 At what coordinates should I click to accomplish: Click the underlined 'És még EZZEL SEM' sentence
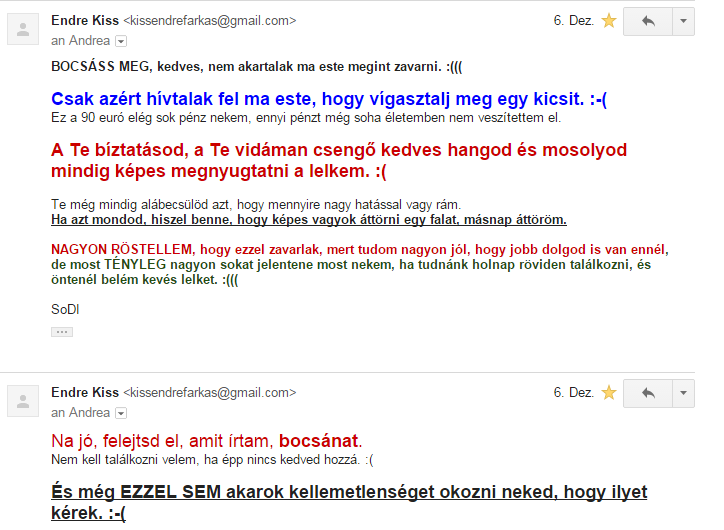pos(349,502)
